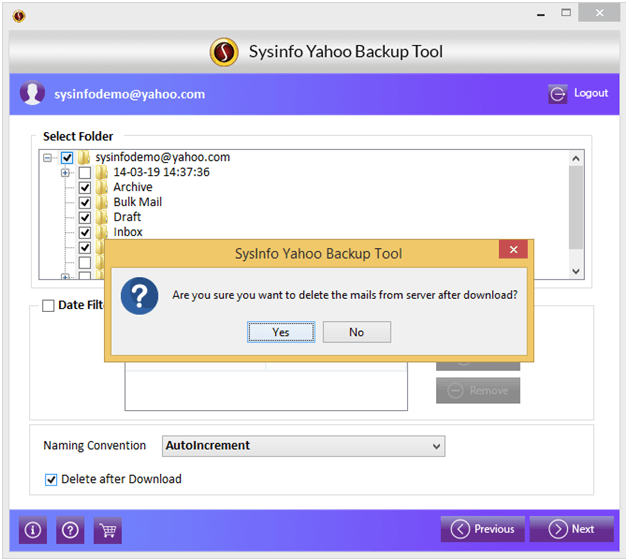This screenshot has width=628, height=560.
Task: Expand the 14-03-19 14:37:36 folder node
Action: coord(65,173)
